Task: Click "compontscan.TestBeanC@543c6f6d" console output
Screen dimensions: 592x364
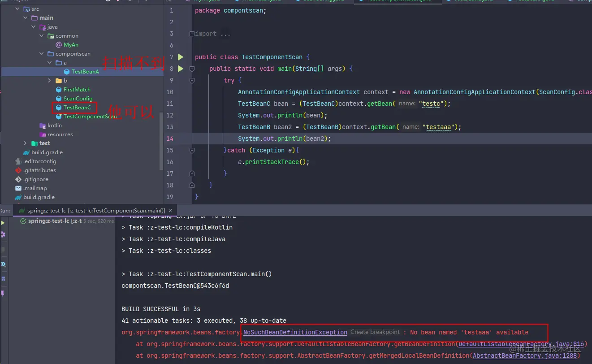Action: click(175, 286)
